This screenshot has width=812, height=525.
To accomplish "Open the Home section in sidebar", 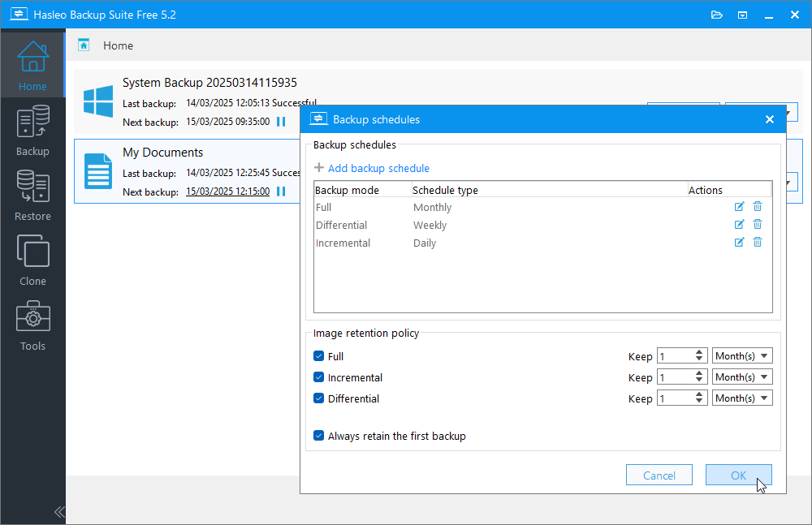I will point(32,65).
